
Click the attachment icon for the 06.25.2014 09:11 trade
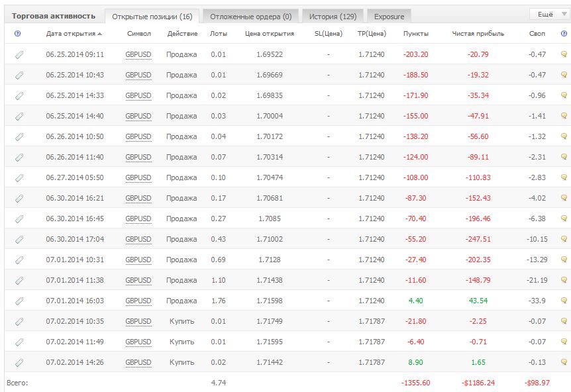point(19,54)
